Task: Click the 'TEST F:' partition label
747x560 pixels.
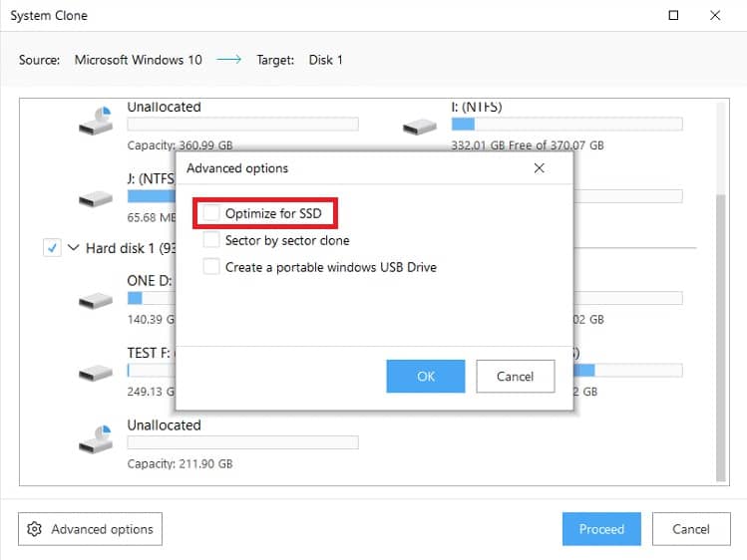Action: [x=149, y=353]
